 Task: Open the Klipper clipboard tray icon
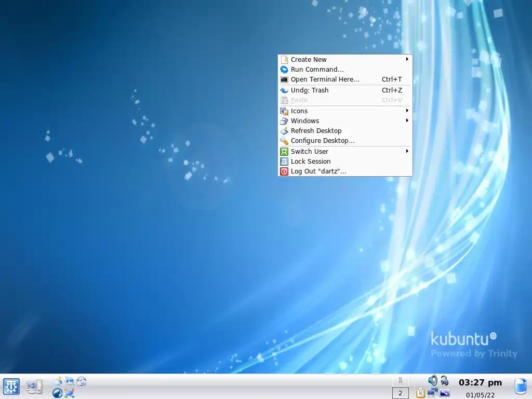point(420,393)
